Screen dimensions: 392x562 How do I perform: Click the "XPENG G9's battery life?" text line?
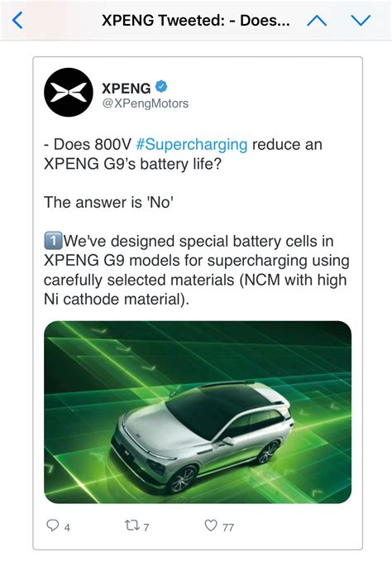(x=132, y=164)
